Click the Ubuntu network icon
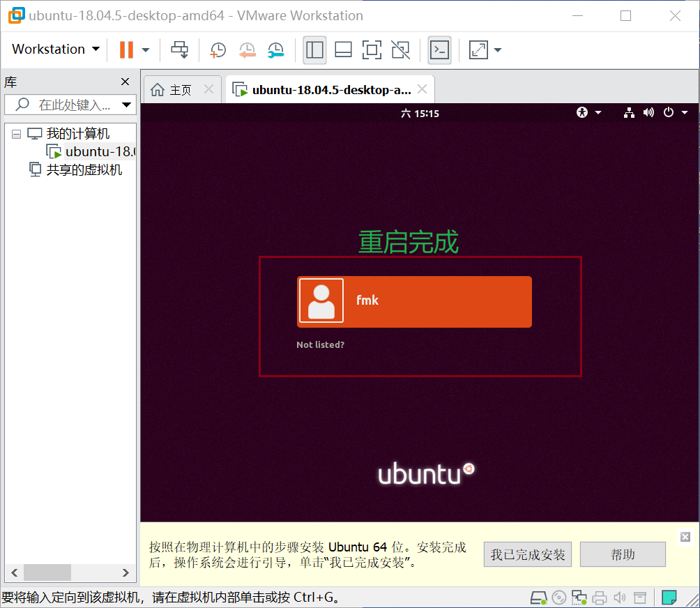 click(x=629, y=112)
